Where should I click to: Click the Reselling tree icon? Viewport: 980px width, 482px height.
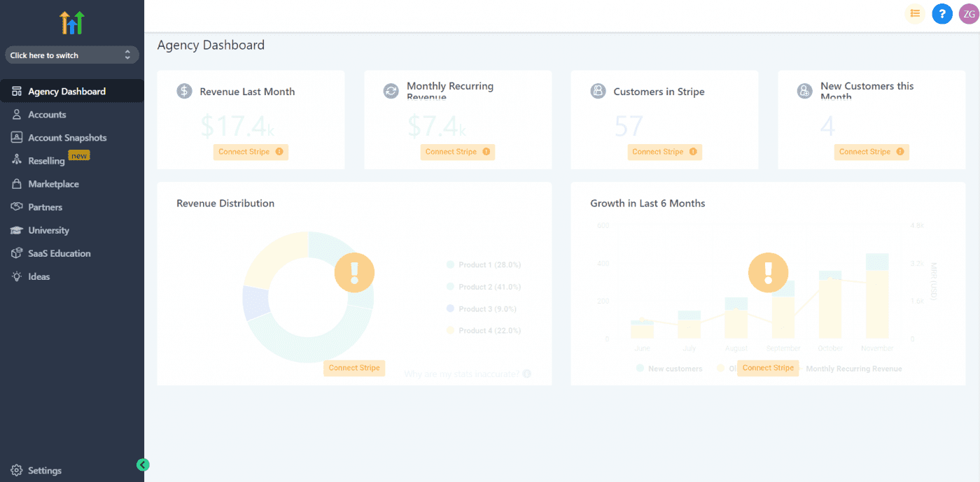[17, 160]
